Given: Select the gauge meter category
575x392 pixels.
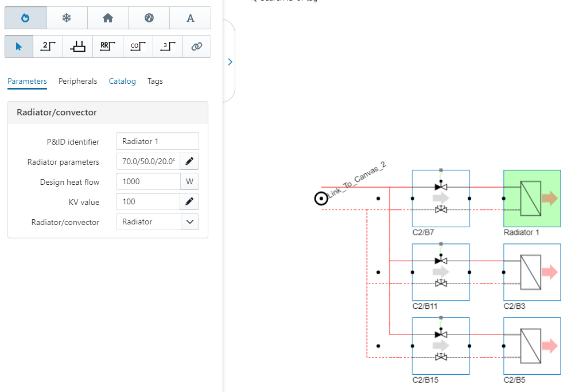Looking at the screenshot, I should pos(149,18).
